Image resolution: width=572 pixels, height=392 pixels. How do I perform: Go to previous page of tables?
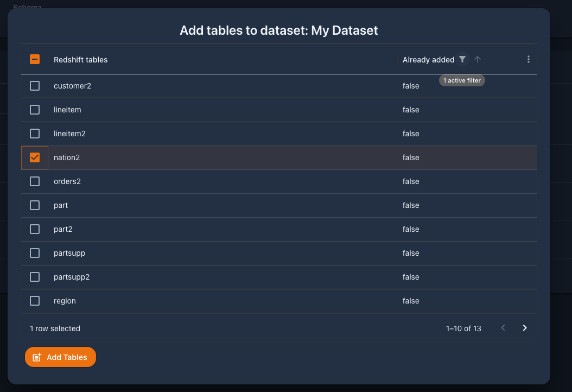tap(503, 328)
